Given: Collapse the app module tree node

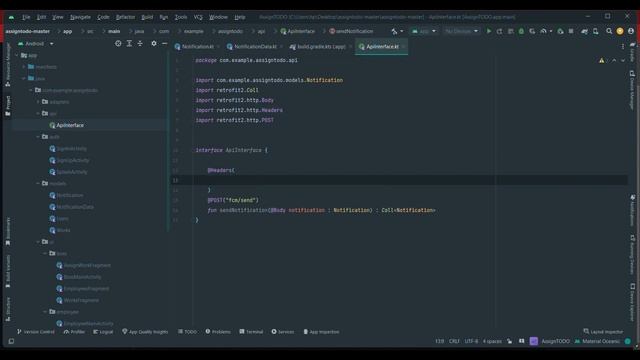Looking at the screenshot, I should (x=16, y=55).
